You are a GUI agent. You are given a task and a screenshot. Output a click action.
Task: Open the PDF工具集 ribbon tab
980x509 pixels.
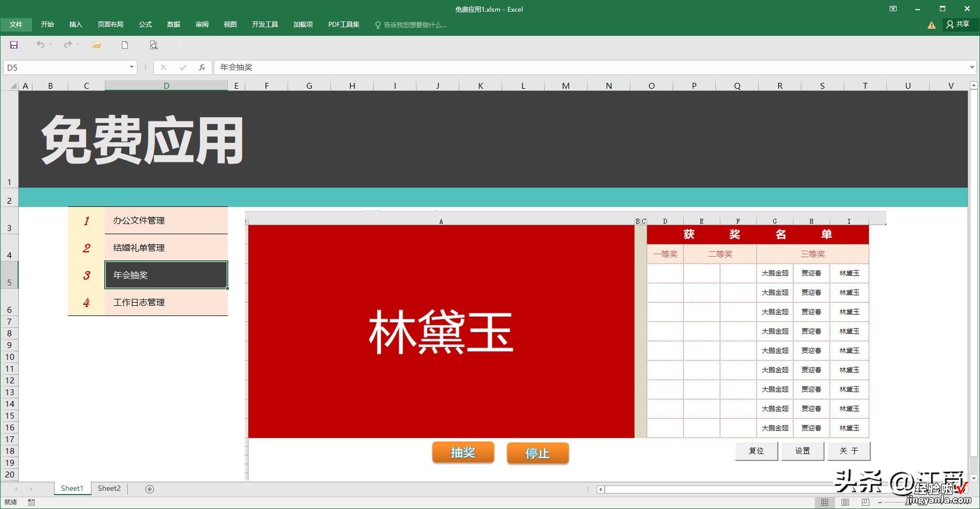344,25
